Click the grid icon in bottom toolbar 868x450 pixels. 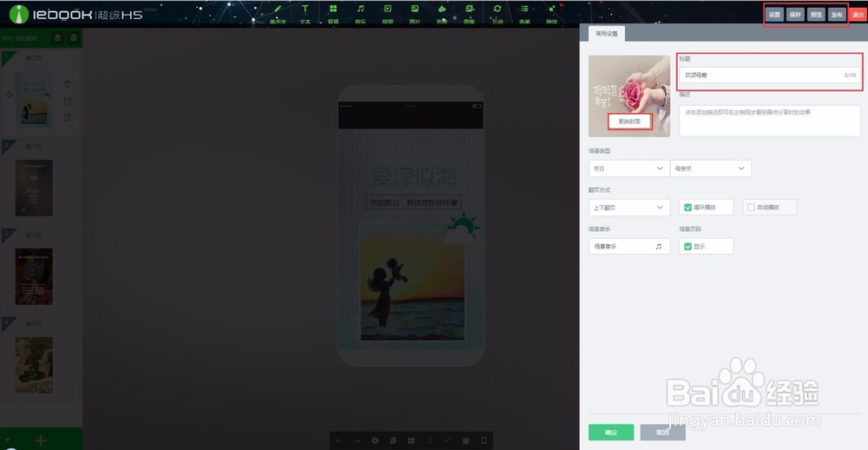[411, 440]
